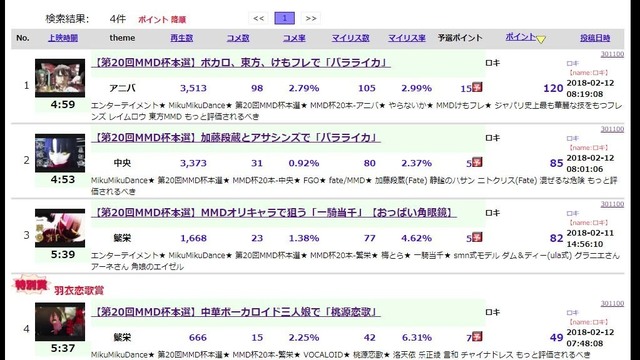Select page 1 in pagination
640x360 pixels.
coord(284,18)
